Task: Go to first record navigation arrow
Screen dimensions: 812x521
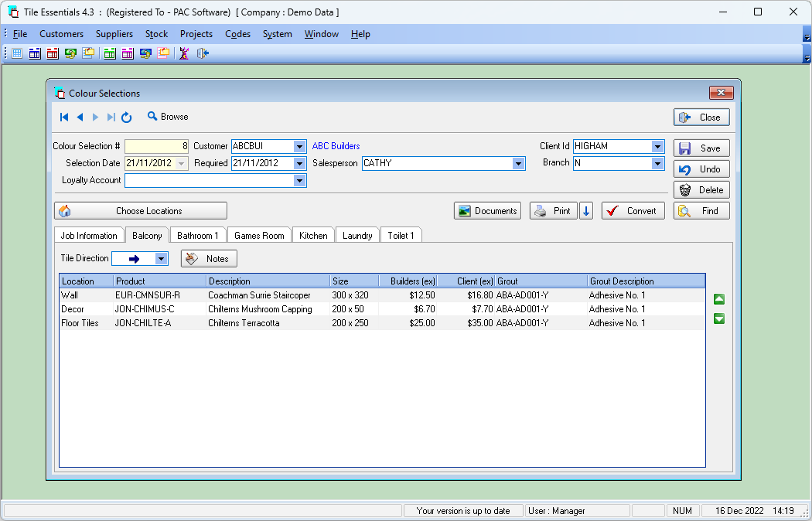Action: [64, 117]
